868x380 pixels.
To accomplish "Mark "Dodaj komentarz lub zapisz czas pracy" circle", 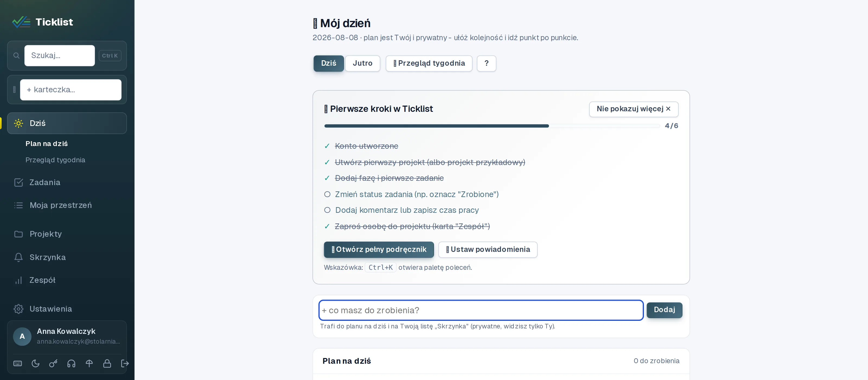I will (327, 210).
